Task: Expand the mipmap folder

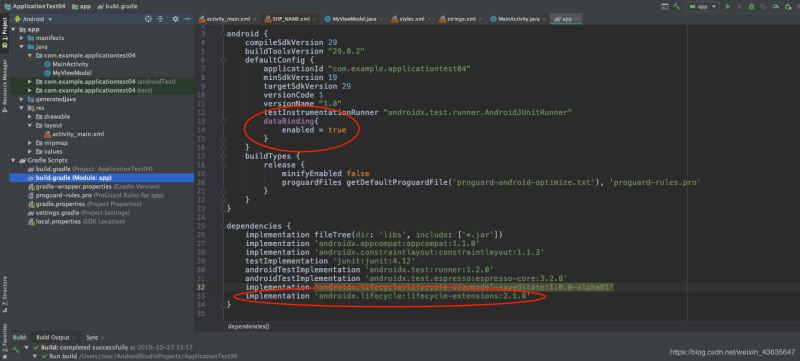Action: pyautogui.click(x=30, y=143)
